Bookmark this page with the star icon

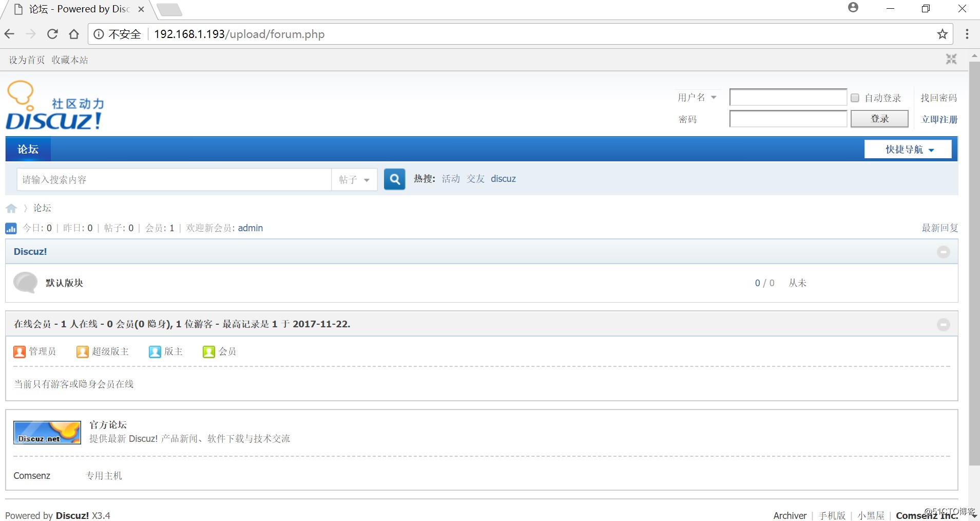click(x=943, y=34)
